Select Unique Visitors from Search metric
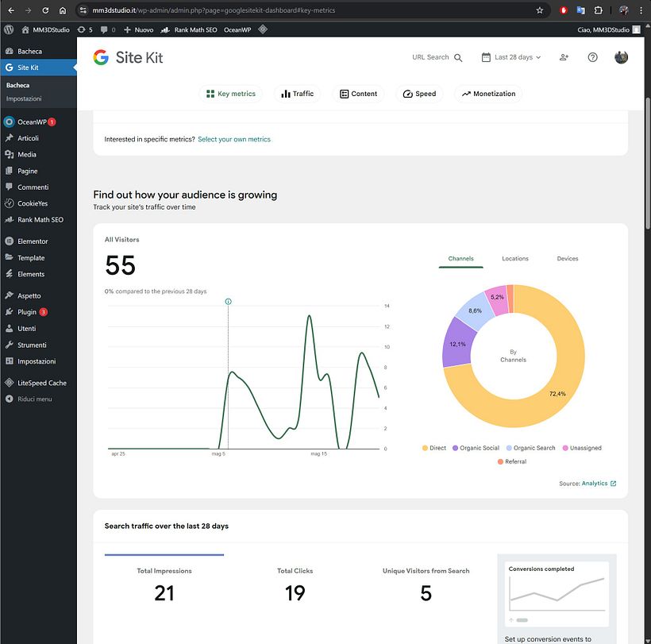 coord(426,585)
